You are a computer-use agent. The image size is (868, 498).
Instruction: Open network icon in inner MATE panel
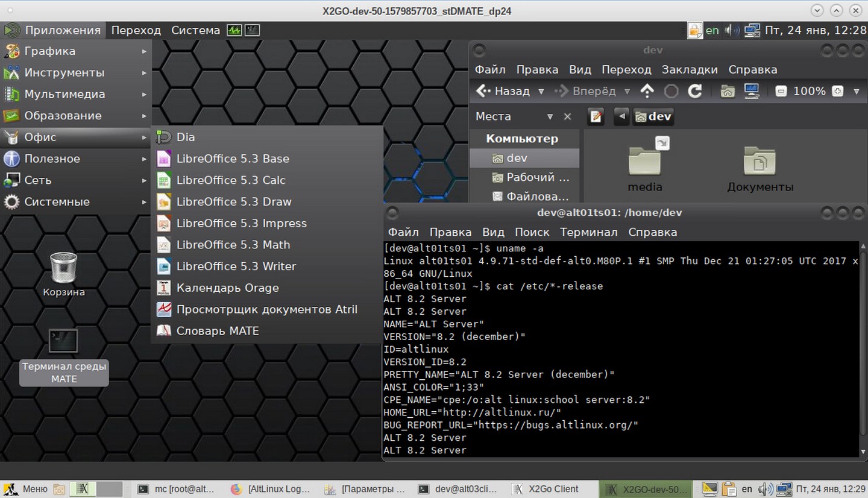coord(752,30)
